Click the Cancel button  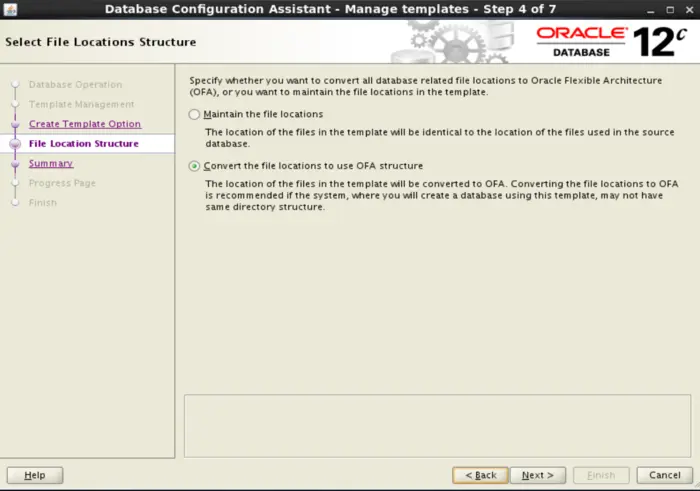pyautogui.click(x=665, y=475)
